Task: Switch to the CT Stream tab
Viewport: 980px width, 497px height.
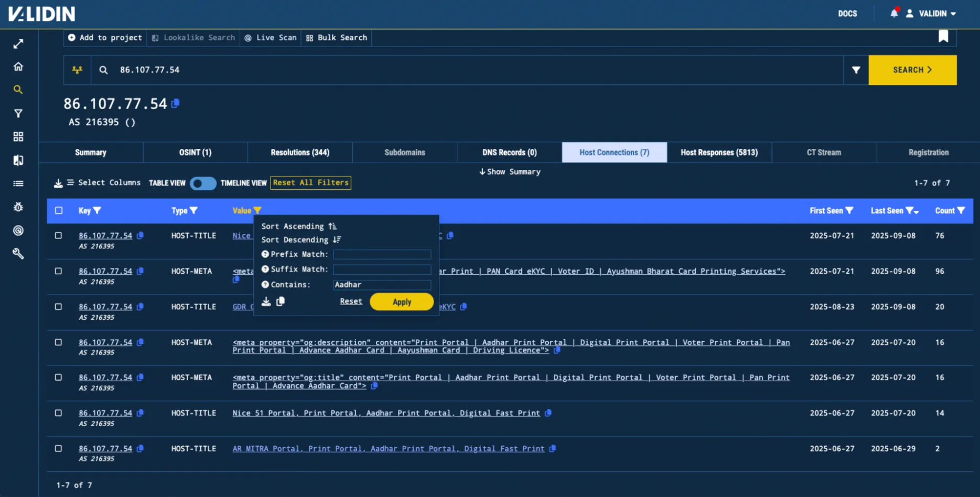Action: click(824, 153)
